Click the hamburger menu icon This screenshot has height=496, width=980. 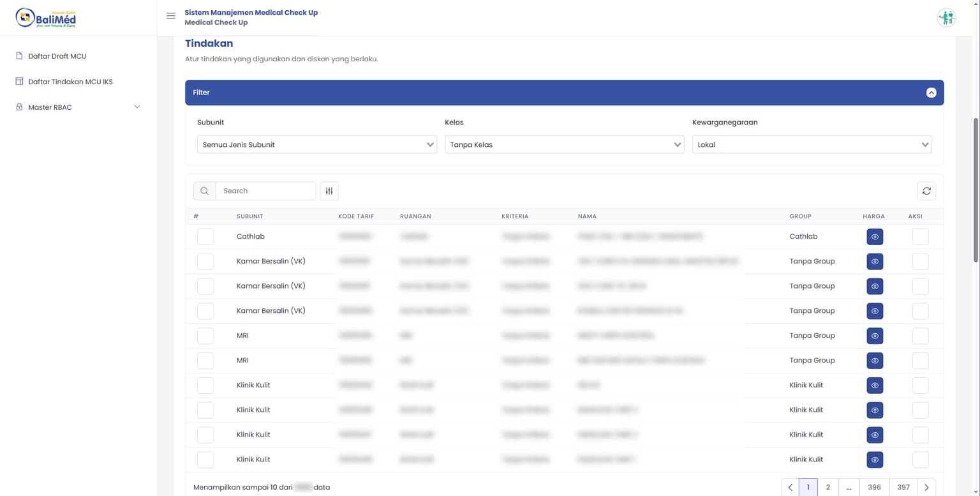171,16
